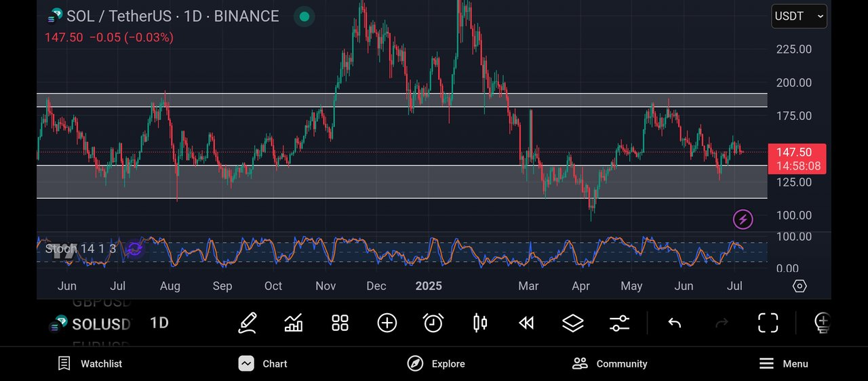Tap the 147.50 −0.05 price change text
This screenshot has width=868, height=381.
pyautogui.click(x=109, y=37)
